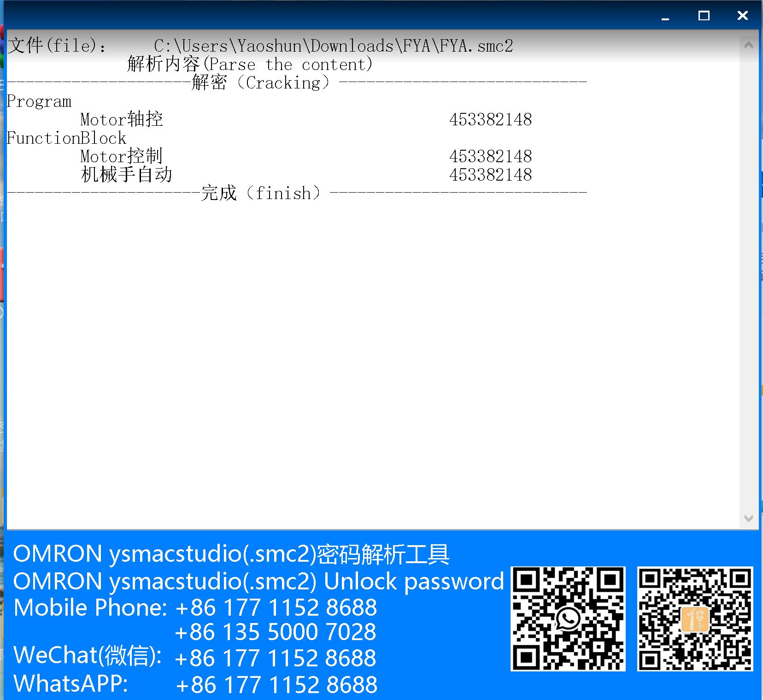Click the WhatsAPP contact number
763x700 pixels.
point(276,684)
